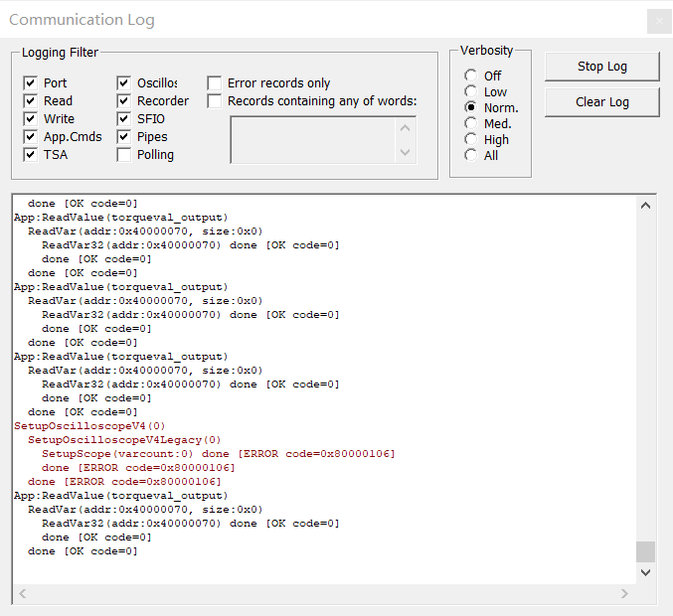The image size is (673, 616).
Task: Click the Clear Log button
Action: click(601, 102)
